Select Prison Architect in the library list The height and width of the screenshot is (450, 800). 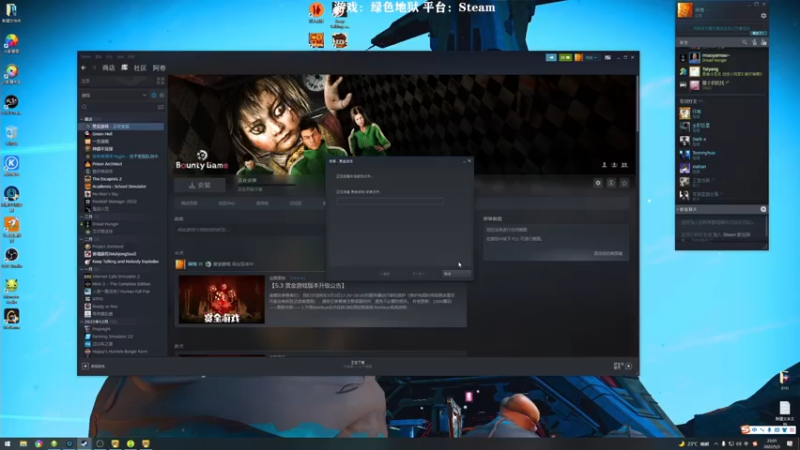[x=107, y=164]
